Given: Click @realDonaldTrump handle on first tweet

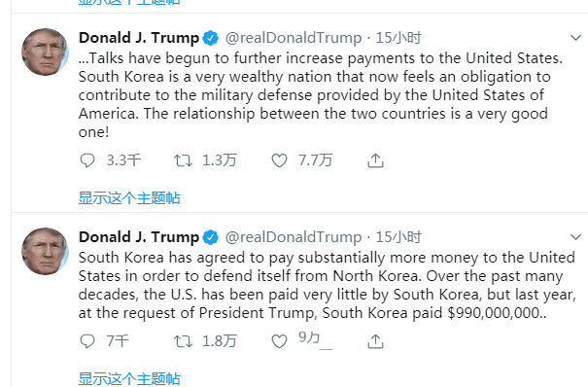Looking at the screenshot, I should pyautogui.click(x=294, y=38).
